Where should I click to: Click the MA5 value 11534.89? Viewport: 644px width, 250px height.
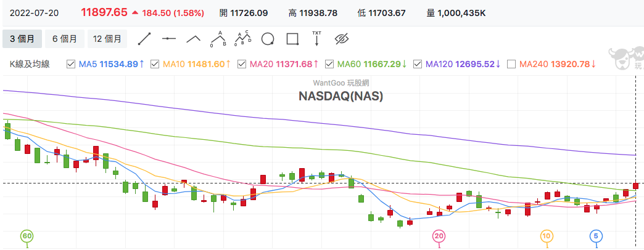[118, 64]
